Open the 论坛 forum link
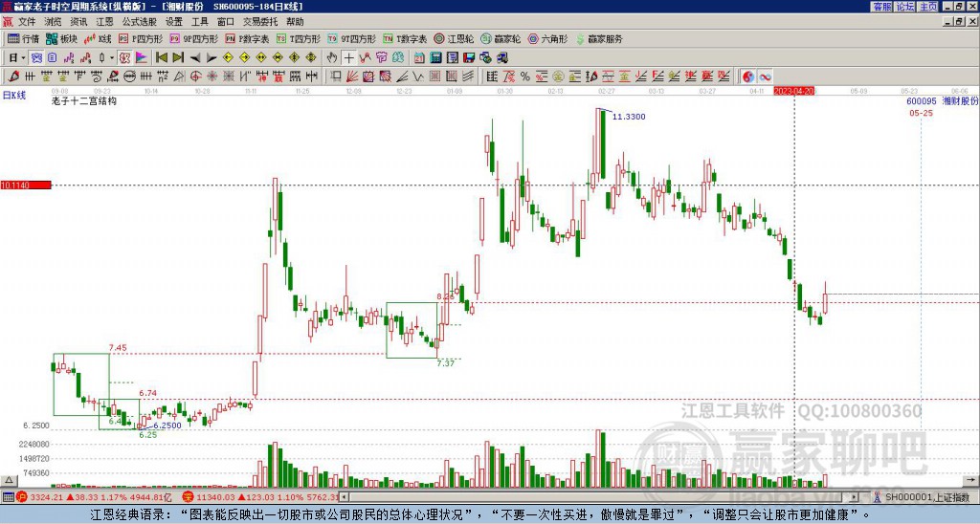Image resolution: width=980 pixels, height=524 pixels. click(904, 7)
